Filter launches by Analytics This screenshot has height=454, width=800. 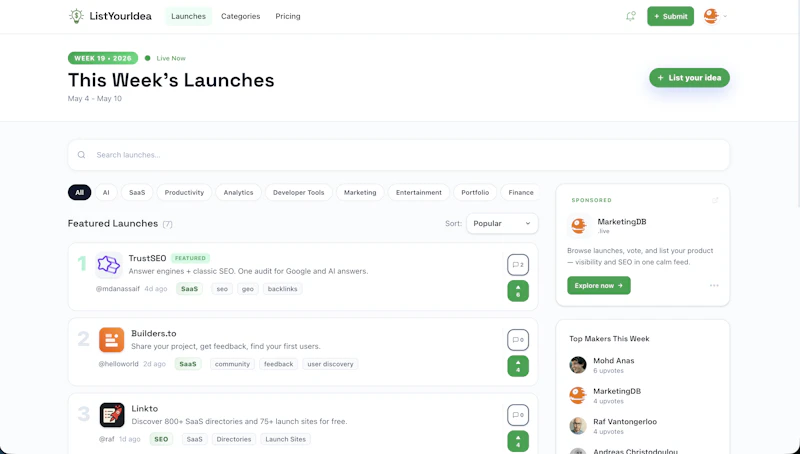(238, 192)
